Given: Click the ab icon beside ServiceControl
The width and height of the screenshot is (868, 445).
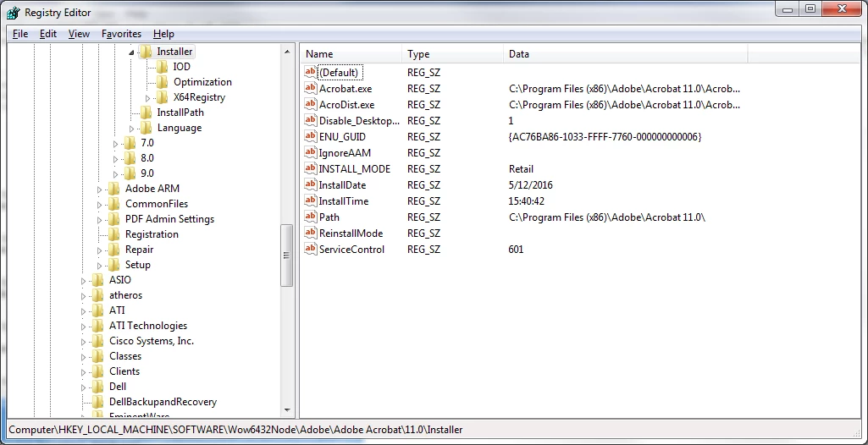Looking at the screenshot, I should 311,249.
